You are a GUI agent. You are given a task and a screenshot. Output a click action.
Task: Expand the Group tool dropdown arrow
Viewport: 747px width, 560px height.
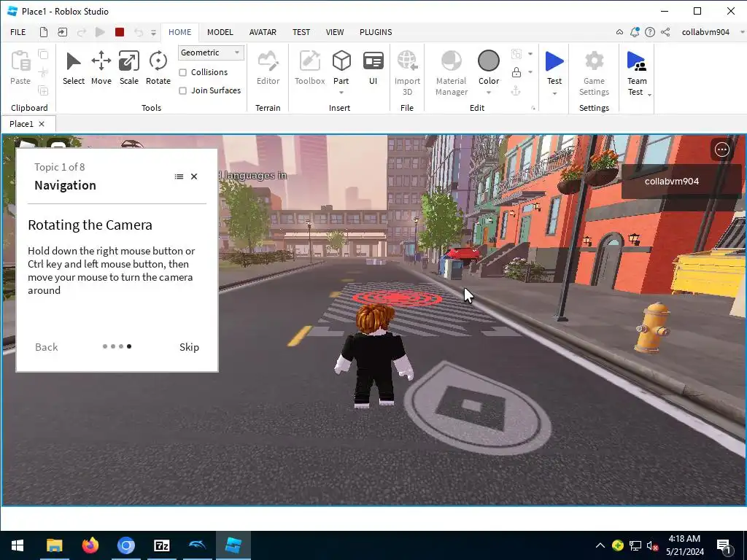(x=530, y=54)
